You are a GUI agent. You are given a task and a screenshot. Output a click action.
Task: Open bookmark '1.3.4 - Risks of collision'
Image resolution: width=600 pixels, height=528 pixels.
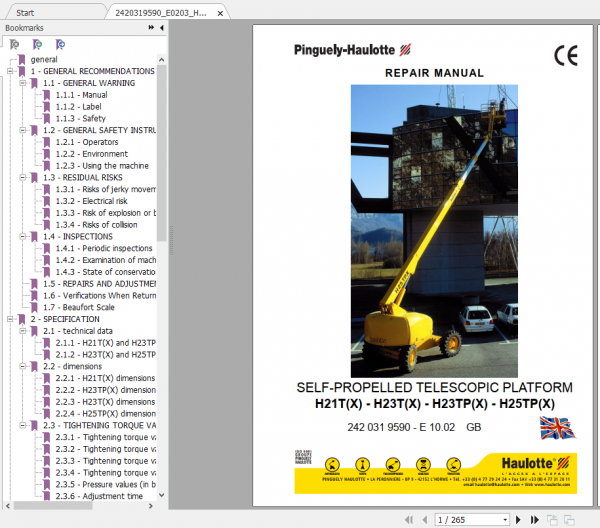tap(96, 225)
